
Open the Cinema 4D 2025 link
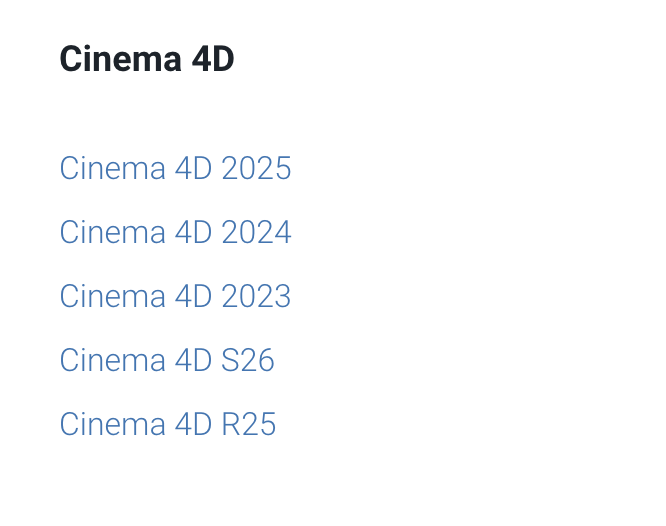pyautogui.click(x=175, y=168)
